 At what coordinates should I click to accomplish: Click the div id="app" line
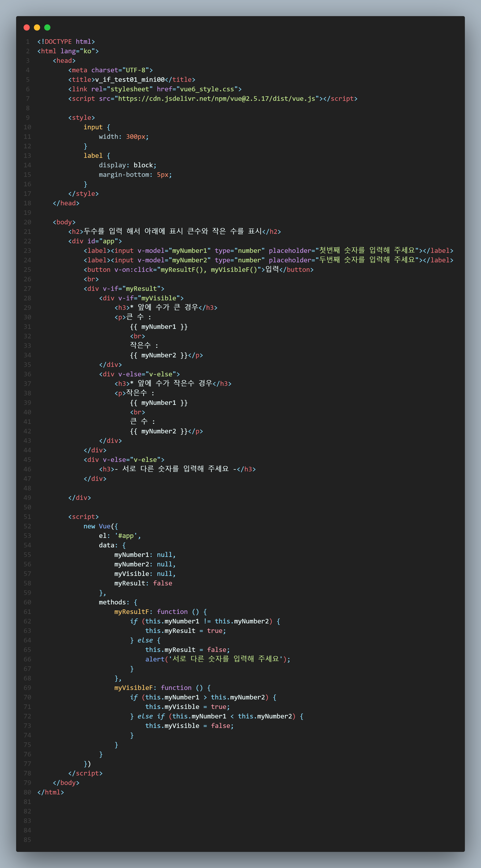click(95, 241)
